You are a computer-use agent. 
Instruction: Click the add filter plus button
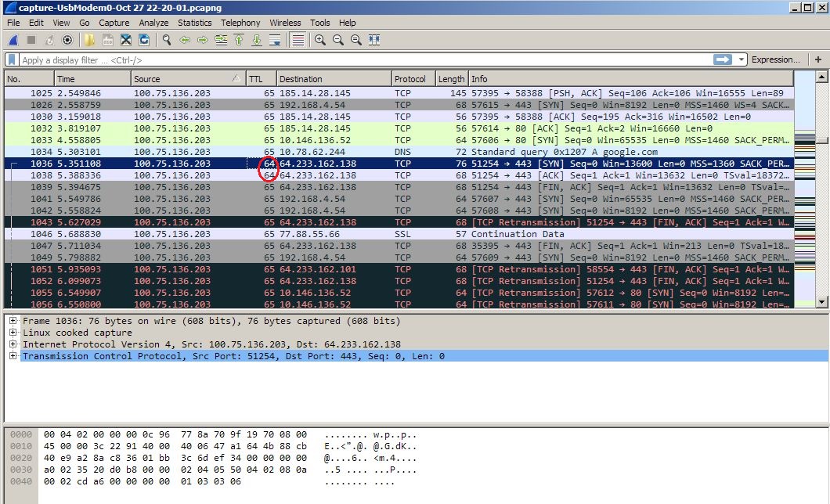coord(818,59)
